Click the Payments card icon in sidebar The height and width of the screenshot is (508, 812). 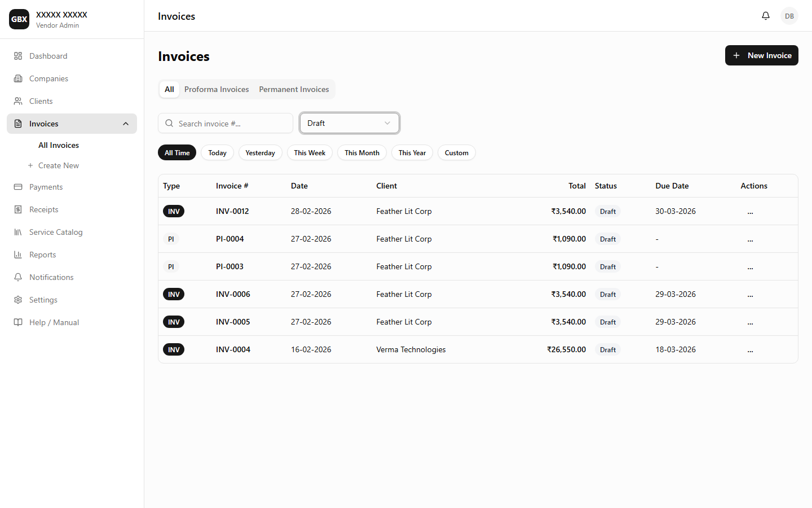(18, 187)
